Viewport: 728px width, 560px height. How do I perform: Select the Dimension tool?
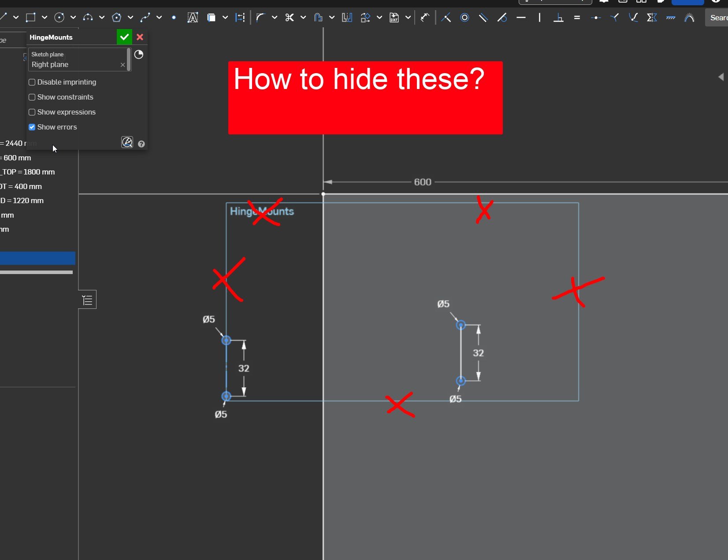(x=425, y=17)
